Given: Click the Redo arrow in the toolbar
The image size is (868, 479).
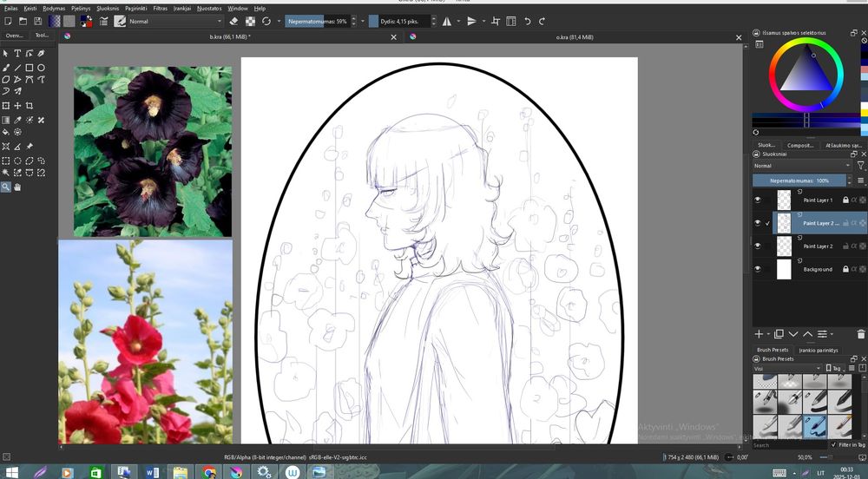Looking at the screenshot, I should 542,21.
